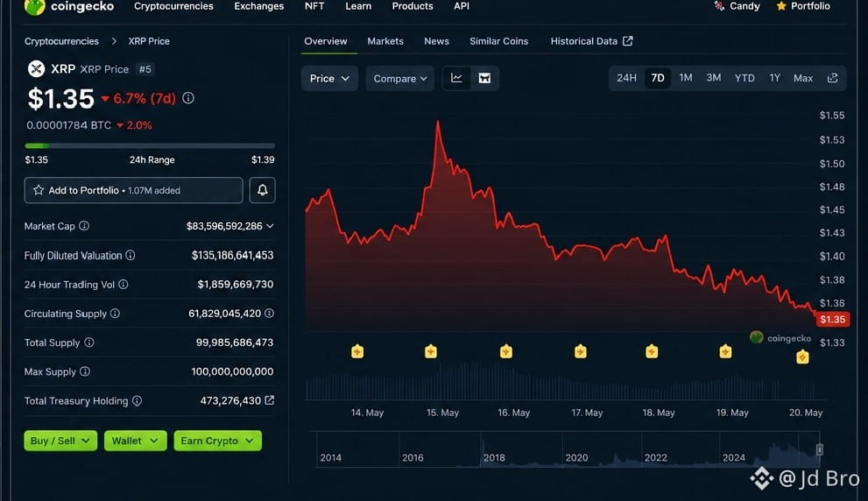Click info icon beside Circulating Supply label

(x=115, y=314)
